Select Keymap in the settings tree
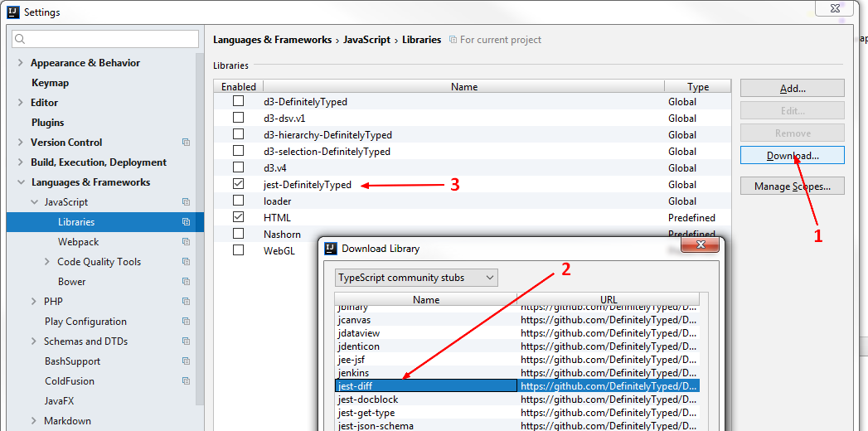 click(50, 83)
